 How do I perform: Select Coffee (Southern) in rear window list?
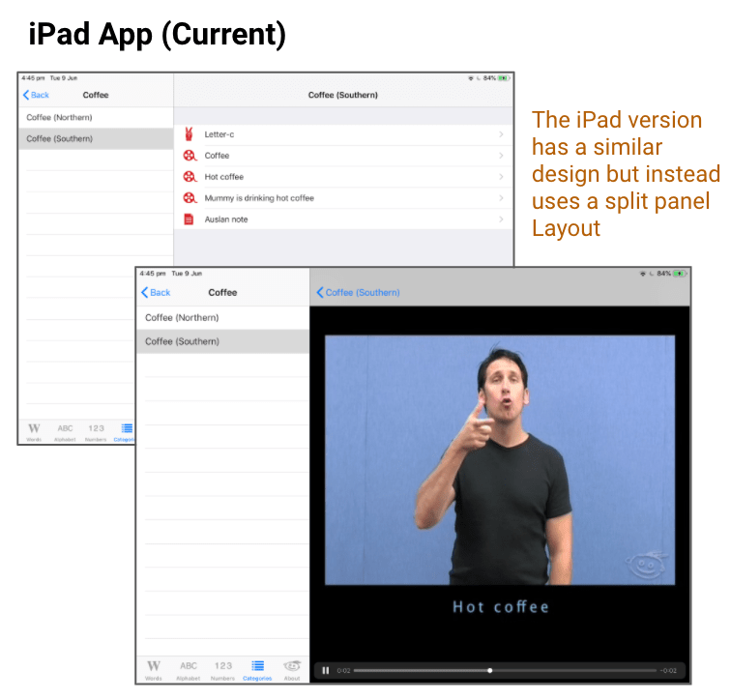click(96, 139)
